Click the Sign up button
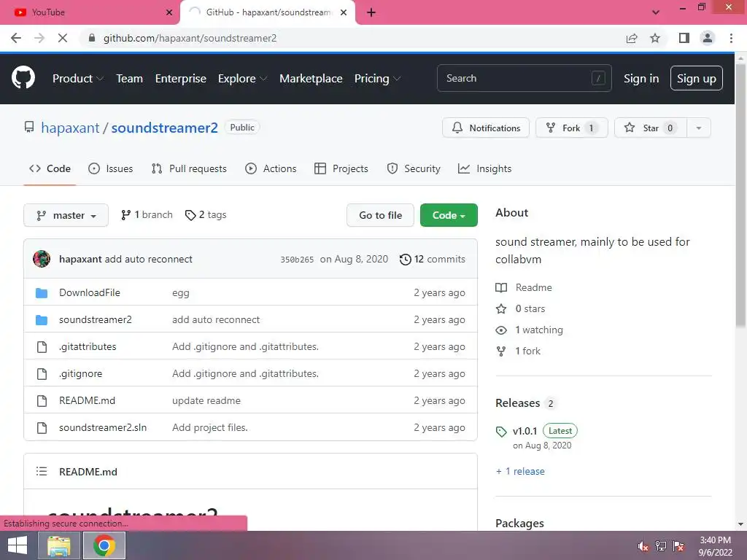 pyautogui.click(x=696, y=79)
